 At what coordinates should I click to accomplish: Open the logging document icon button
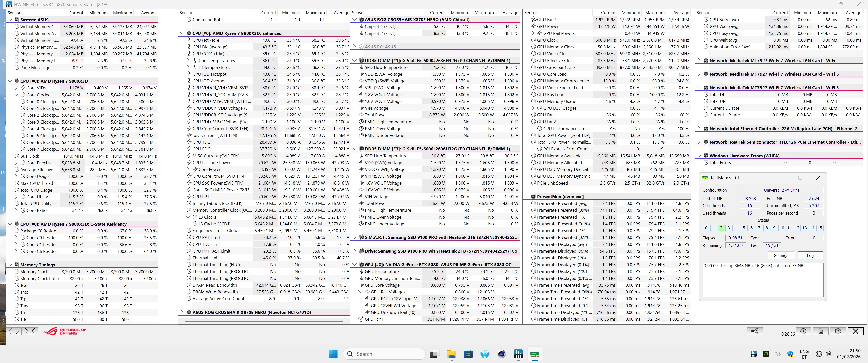[821, 331]
